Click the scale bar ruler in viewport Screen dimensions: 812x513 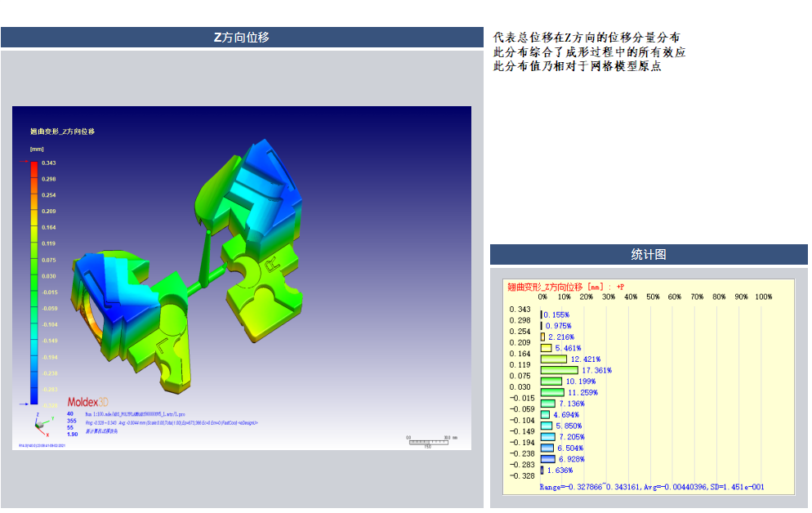[x=426, y=441]
